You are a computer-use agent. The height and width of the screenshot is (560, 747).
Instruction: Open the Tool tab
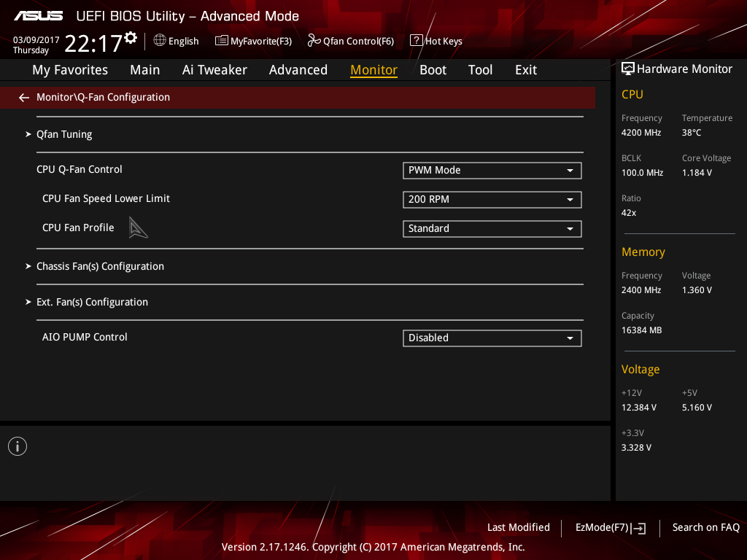pos(480,70)
